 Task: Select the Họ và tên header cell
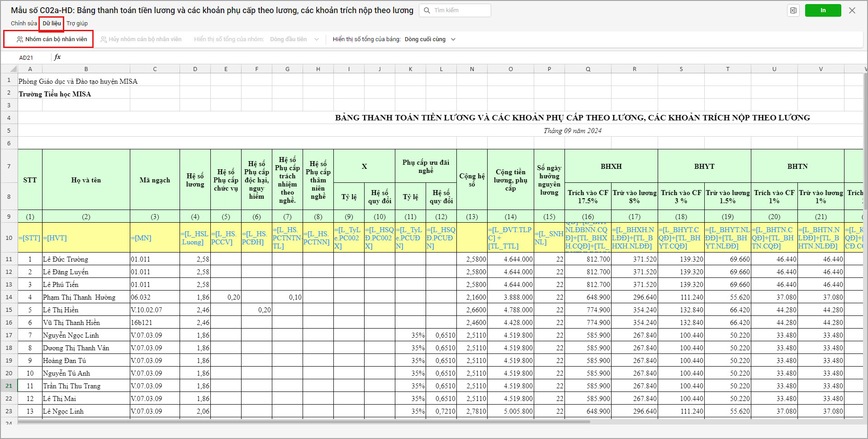coord(86,180)
